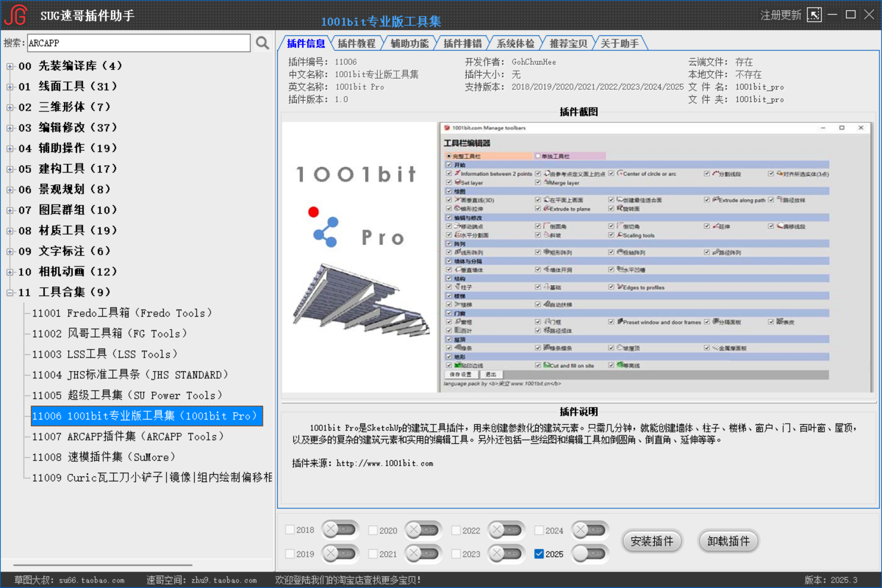This screenshot has height=588, width=882.
Task: Click the zhu9.taobao.com status bar text
Action: 224,580
